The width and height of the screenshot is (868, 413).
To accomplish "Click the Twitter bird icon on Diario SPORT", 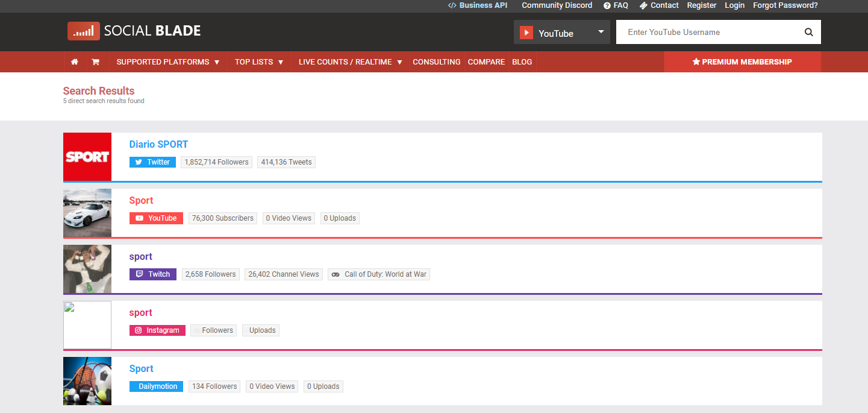I will pos(139,162).
